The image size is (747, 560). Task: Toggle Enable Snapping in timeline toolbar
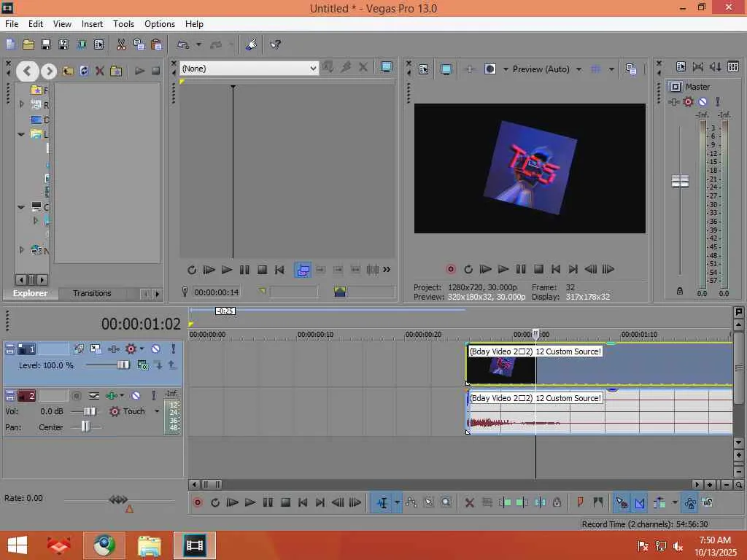(x=622, y=502)
